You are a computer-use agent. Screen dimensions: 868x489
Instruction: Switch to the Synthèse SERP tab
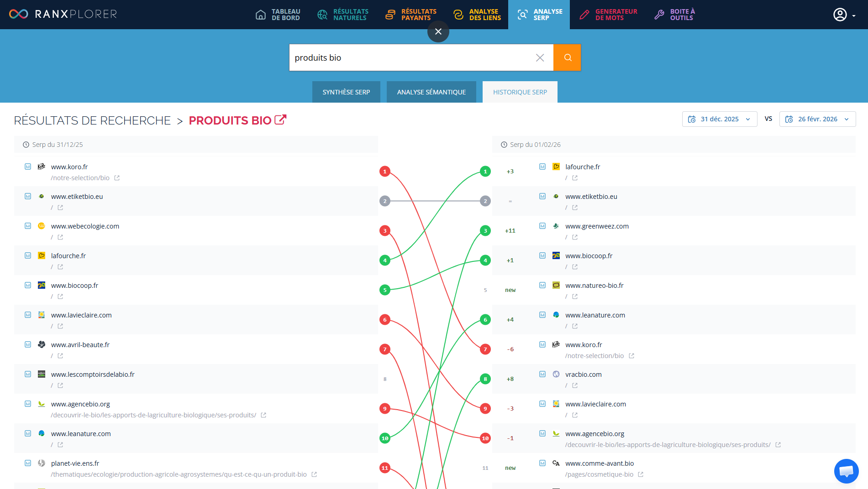[x=346, y=92]
